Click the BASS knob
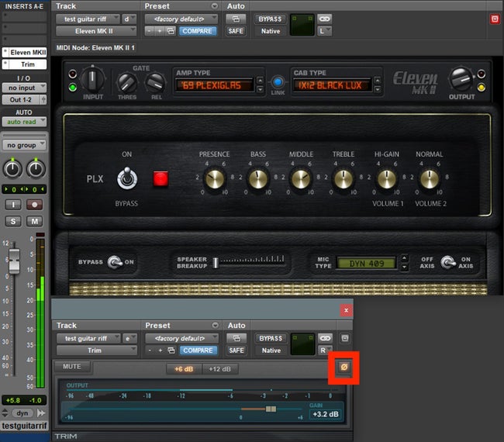 (x=257, y=178)
